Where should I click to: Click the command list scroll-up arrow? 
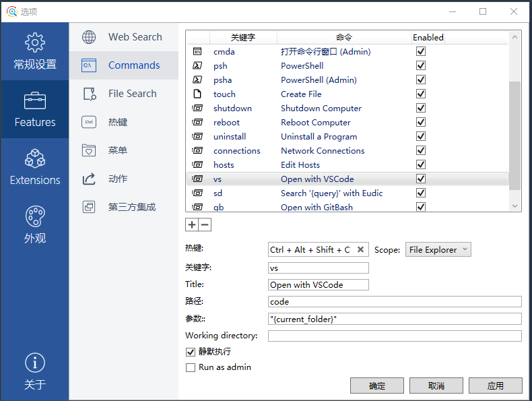[515, 37]
